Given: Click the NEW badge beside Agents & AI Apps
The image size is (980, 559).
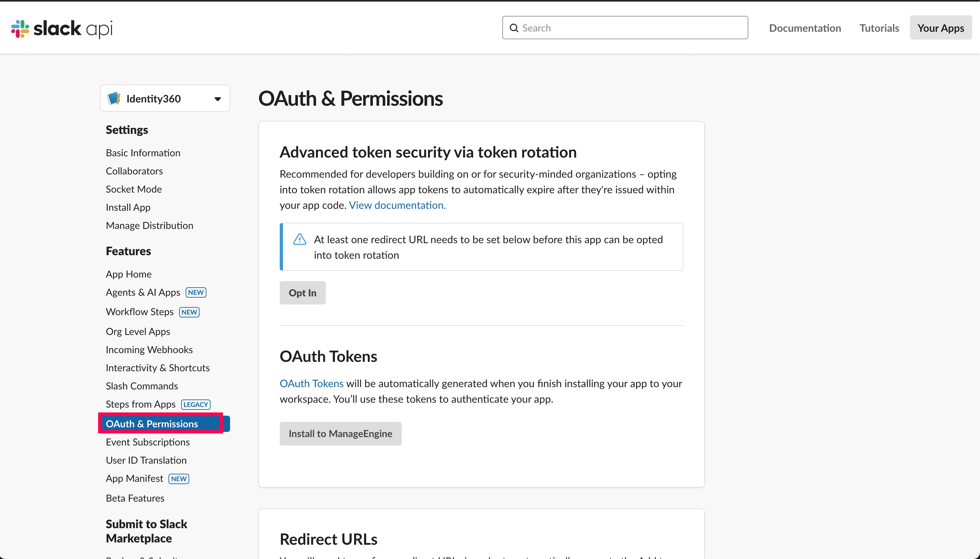Looking at the screenshot, I should coord(196,292).
